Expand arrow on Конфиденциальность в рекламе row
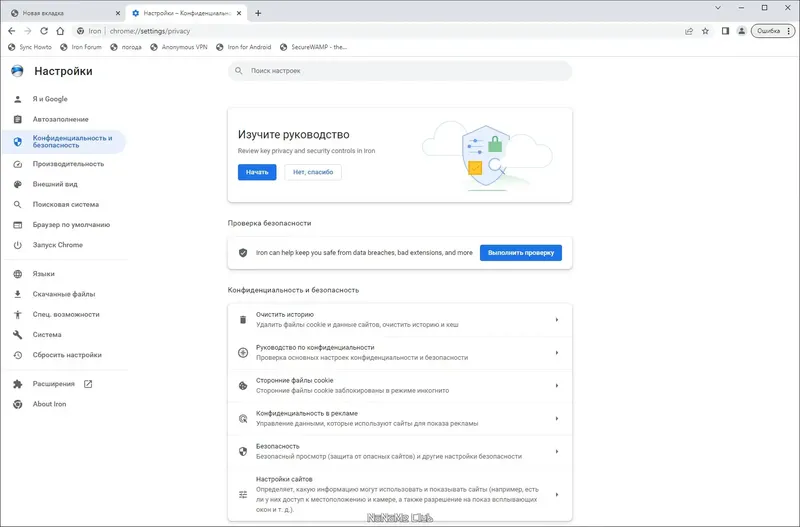Screen dimensions: 800x527 557,418
